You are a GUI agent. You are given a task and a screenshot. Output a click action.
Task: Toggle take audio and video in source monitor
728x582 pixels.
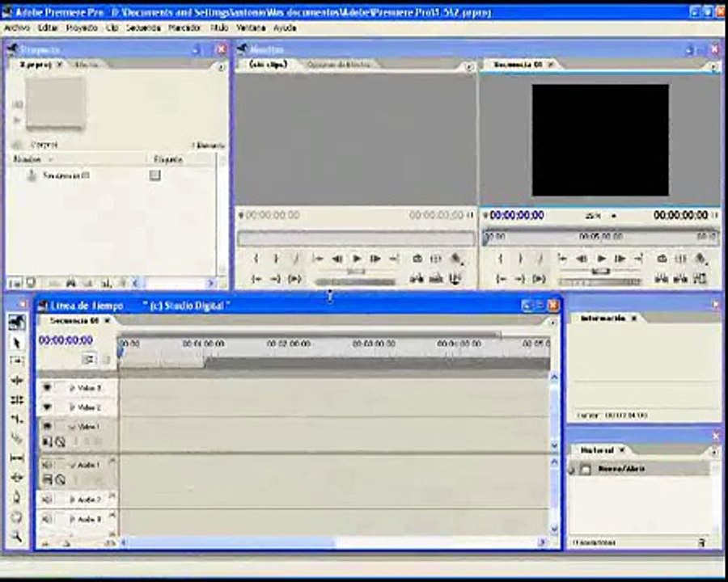coord(455,278)
